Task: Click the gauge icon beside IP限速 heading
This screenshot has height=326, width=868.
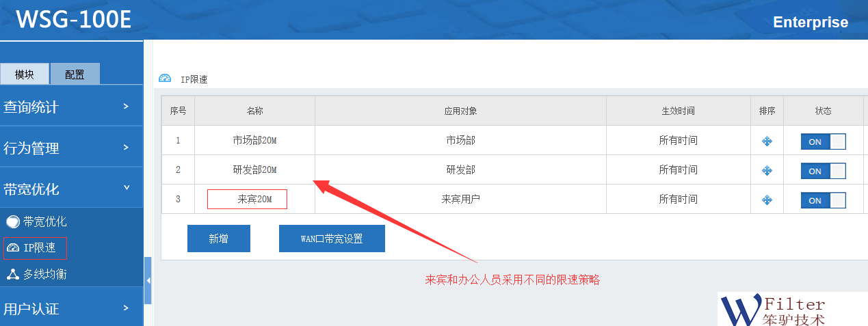Action: coord(165,79)
